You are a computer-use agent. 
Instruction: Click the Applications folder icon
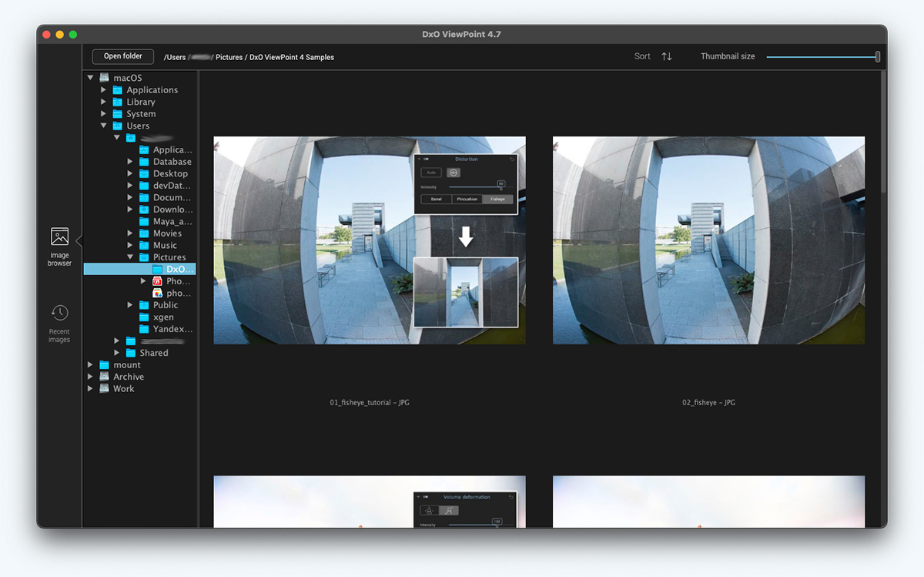118,90
